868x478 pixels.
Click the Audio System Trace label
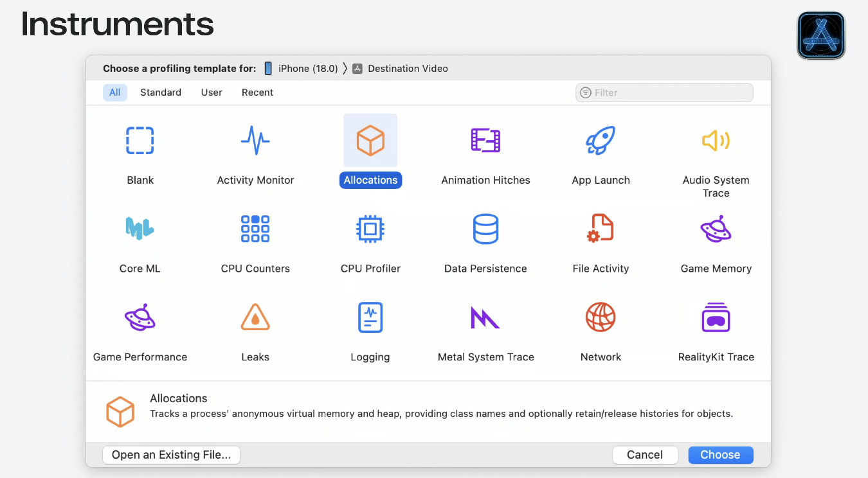click(716, 186)
